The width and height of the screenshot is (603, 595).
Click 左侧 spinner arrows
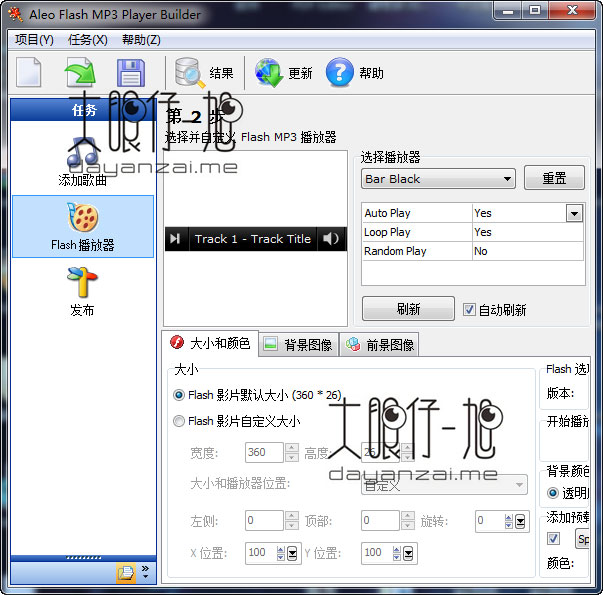tap(292, 520)
